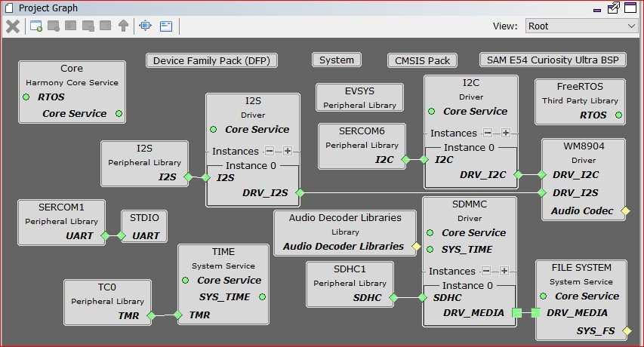Click the Audio Decoder Libraries block title

coord(345,218)
